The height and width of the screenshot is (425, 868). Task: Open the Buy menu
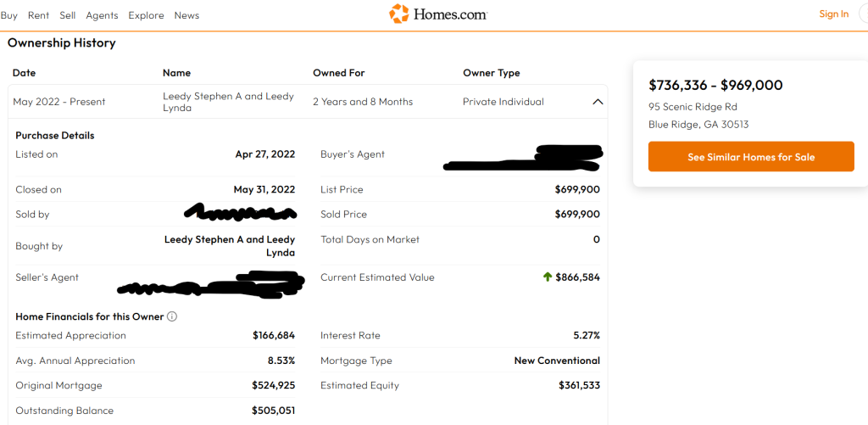pos(9,15)
